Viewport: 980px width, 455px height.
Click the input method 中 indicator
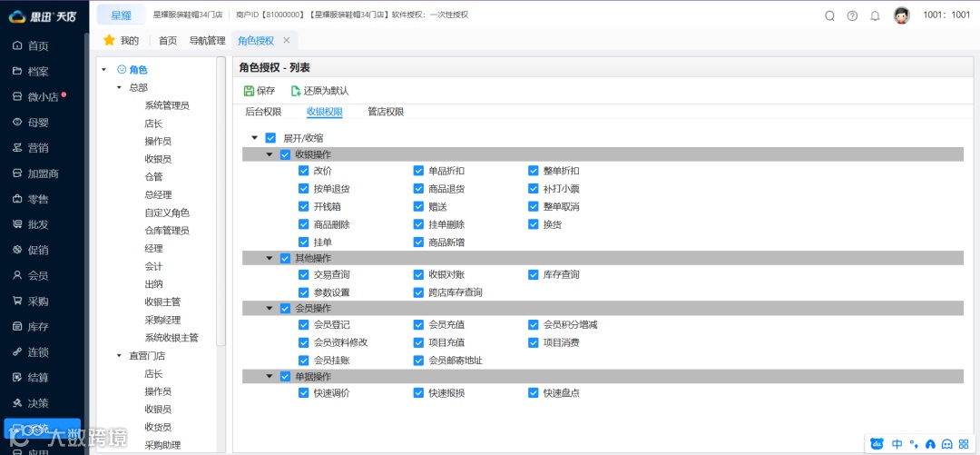coord(897,444)
